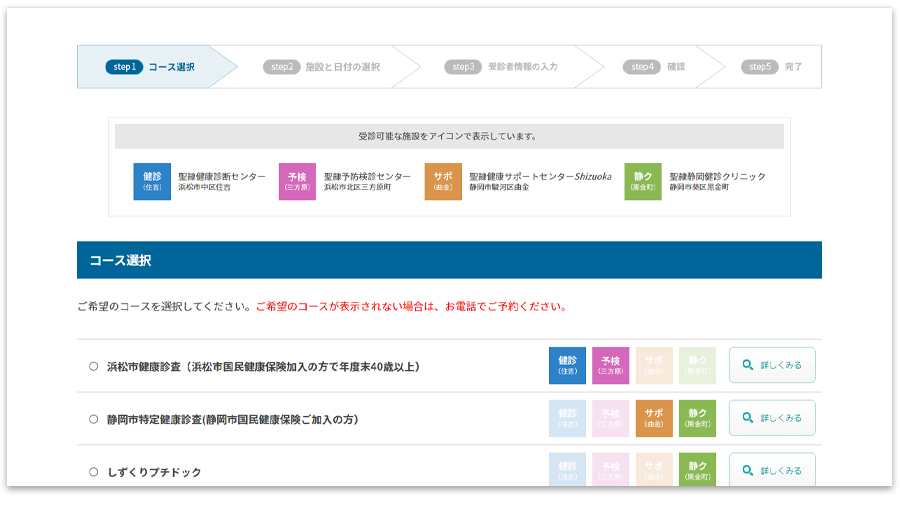Go to step2 施設と日付の選択
900x510 pixels.
tap(322, 67)
